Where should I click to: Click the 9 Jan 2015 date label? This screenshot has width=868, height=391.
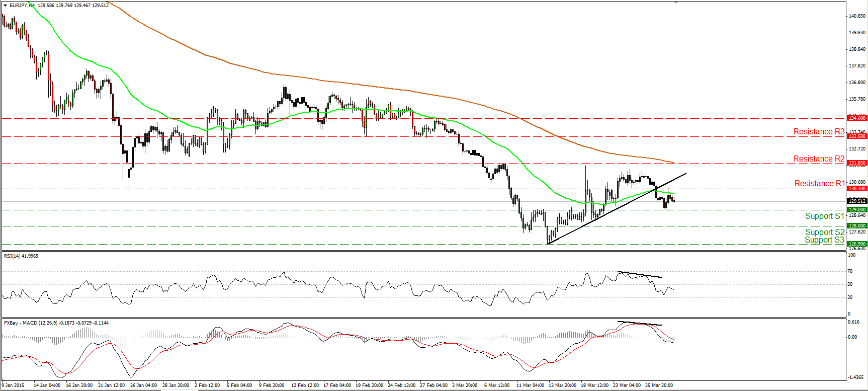tap(13, 385)
